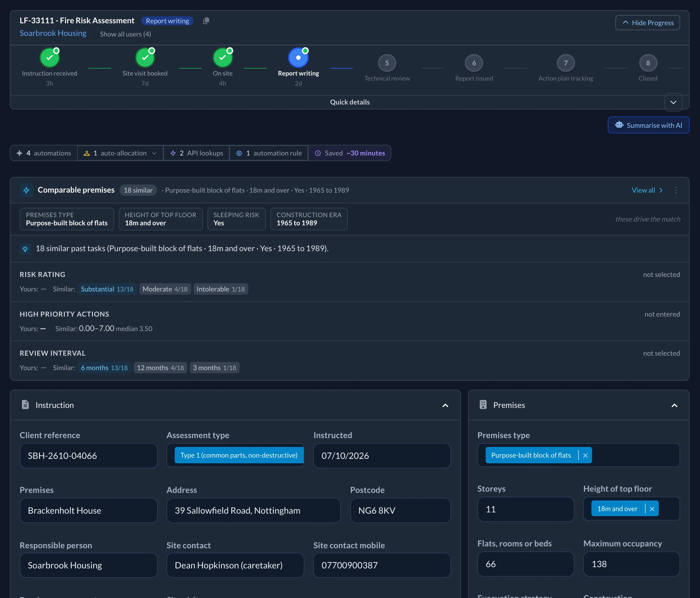700x598 pixels.
Task: Open the 2 API lookups tab
Action: click(x=197, y=153)
